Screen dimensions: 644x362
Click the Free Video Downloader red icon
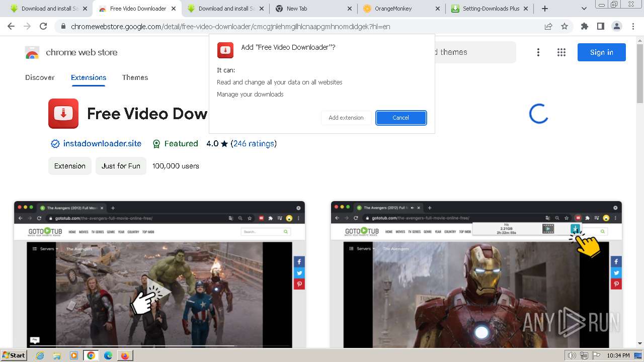(x=63, y=114)
